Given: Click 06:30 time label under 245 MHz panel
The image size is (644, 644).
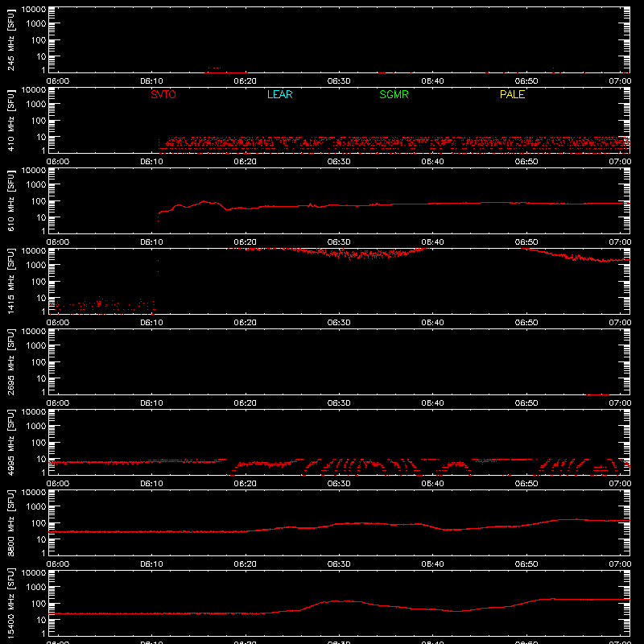Looking at the screenshot, I should pos(339,81).
